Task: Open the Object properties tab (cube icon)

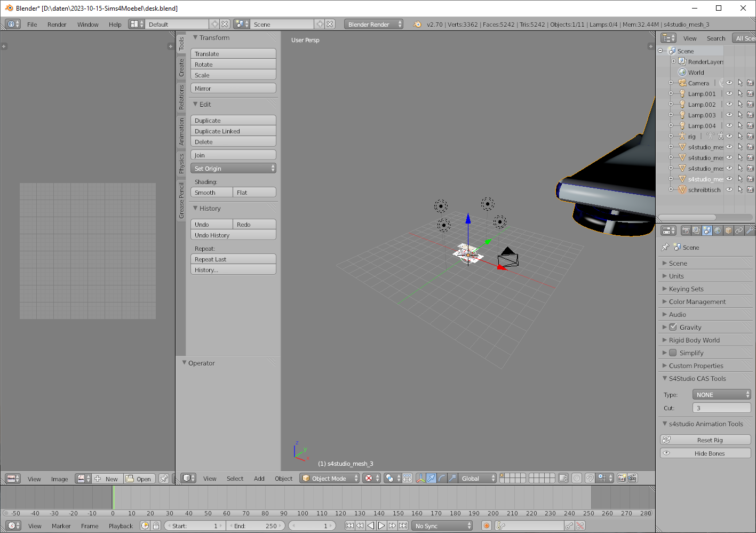Action: (729, 230)
